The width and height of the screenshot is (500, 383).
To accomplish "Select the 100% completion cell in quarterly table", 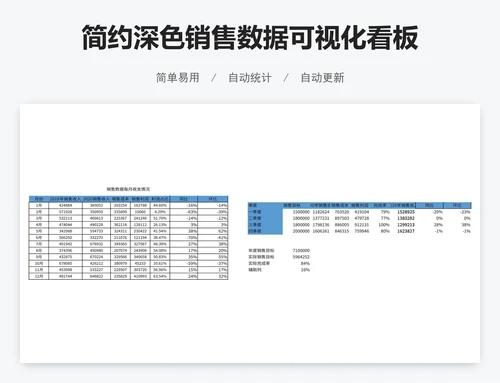I will (384, 225).
